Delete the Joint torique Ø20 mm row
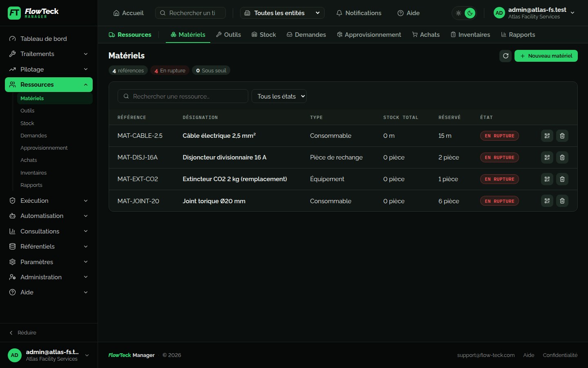 click(562, 201)
